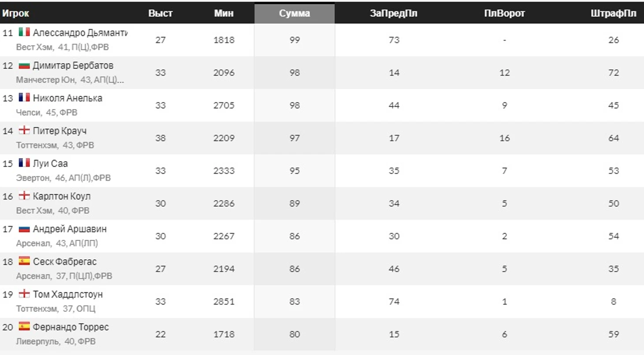Click the Italy flag beside Алессандро Дьяманти
Viewport: 644px width, 355px height.
tap(24, 32)
